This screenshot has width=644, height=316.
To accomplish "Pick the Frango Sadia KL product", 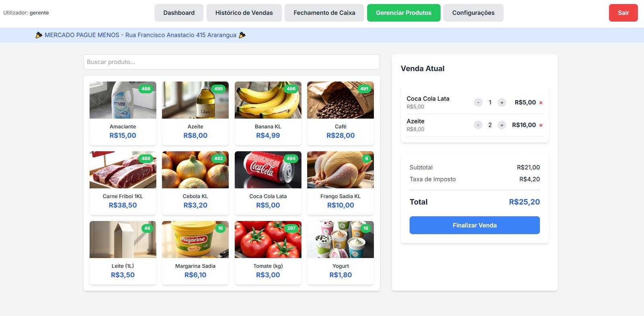I will tap(340, 182).
